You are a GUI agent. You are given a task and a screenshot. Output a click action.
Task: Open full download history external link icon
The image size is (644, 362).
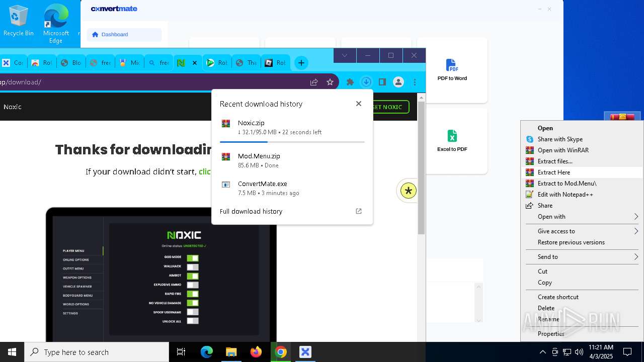tap(359, 211)
